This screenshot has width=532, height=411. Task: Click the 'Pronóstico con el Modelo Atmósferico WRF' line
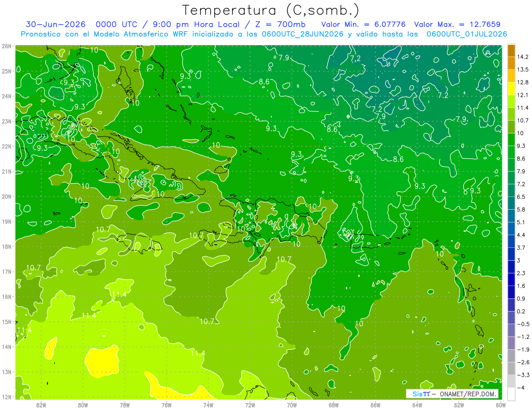pos(106,34)
